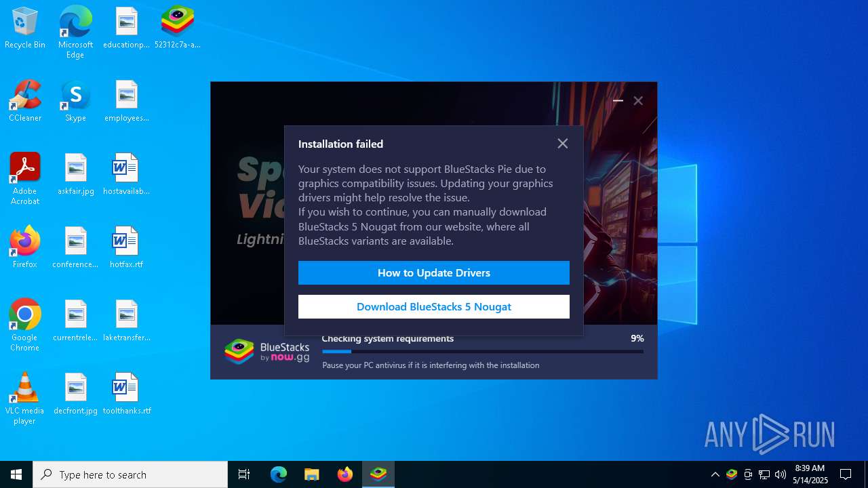This screenshot has height=488, width=868.
Task: Focus BlueStacks installer taskbar button
Action: tap(378, 474)
